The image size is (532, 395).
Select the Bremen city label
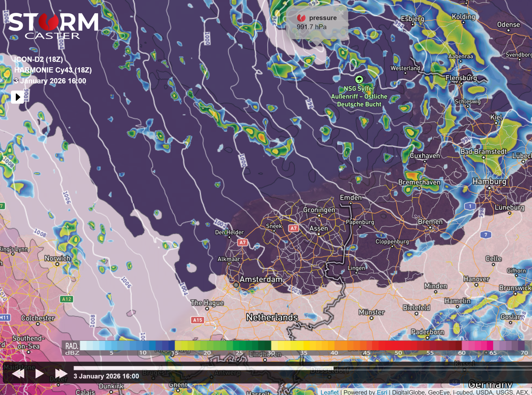(x=430, y=221)
